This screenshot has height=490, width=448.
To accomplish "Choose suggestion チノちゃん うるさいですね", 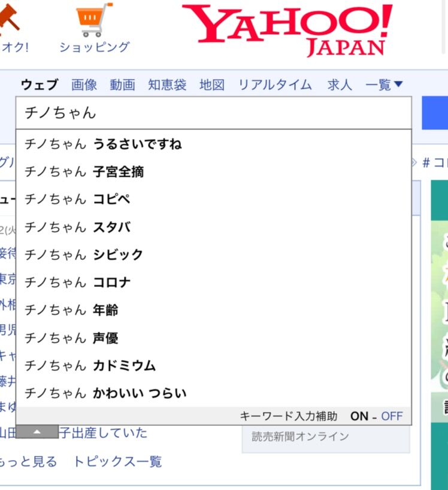I will click(214, 144).
